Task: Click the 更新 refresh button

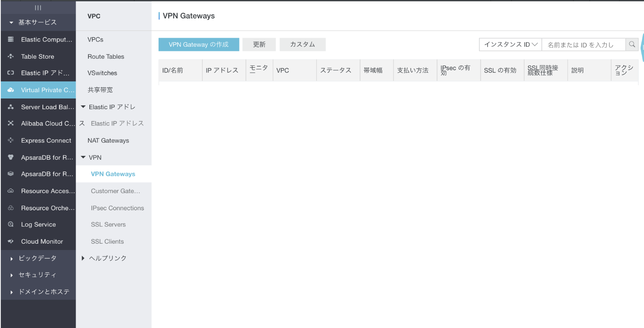Action: 259,45
